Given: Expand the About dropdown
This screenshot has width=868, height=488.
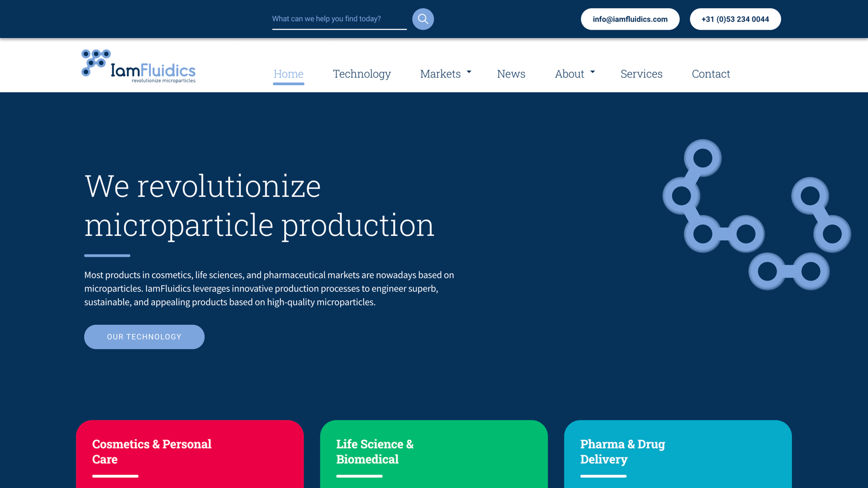Looking at the screenshot, I should 570,74.
